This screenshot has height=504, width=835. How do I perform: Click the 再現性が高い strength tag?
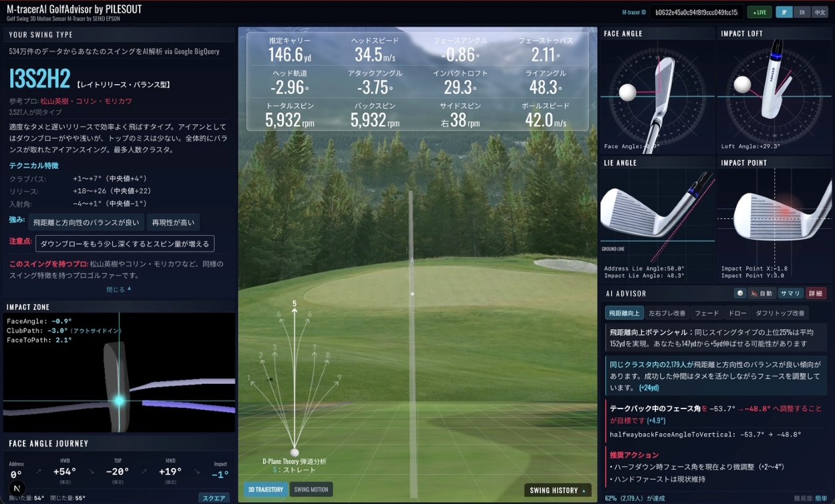click(x=172, y=222)
